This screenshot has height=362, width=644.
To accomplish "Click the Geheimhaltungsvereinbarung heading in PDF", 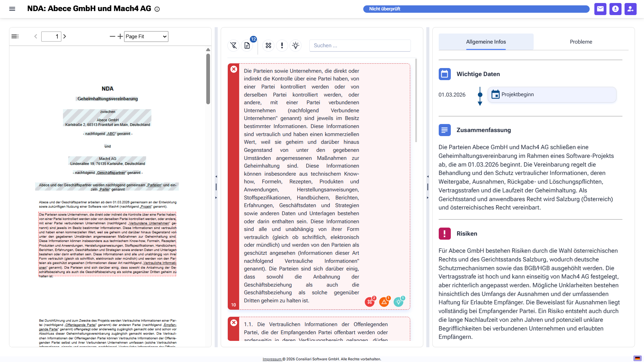I will pyautogui.click(x=108, y=99).
